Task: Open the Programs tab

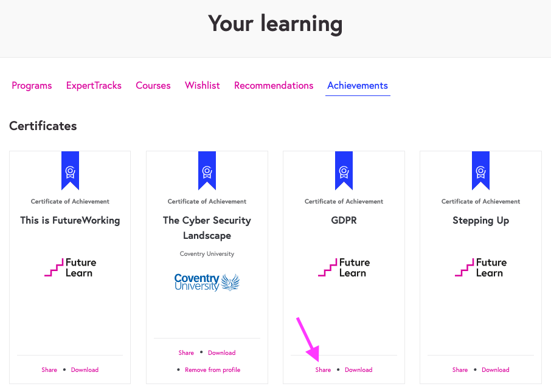Action: click(32, 86)
